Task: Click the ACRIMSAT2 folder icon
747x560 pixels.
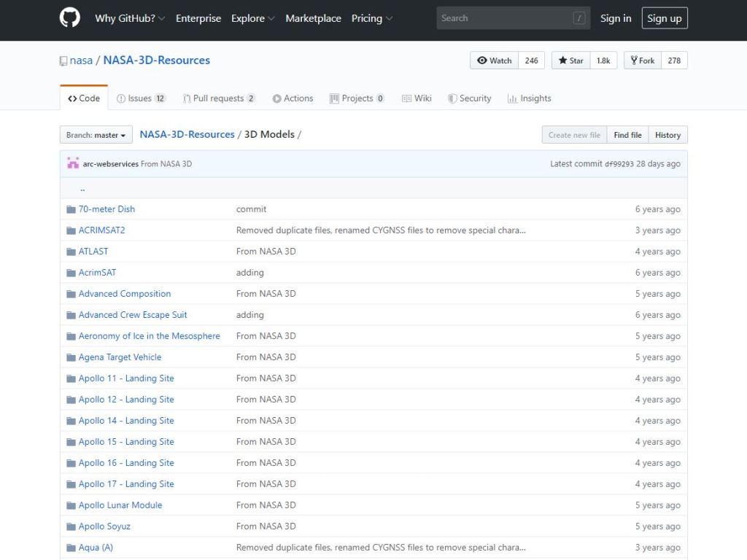Action: point(71,230)
